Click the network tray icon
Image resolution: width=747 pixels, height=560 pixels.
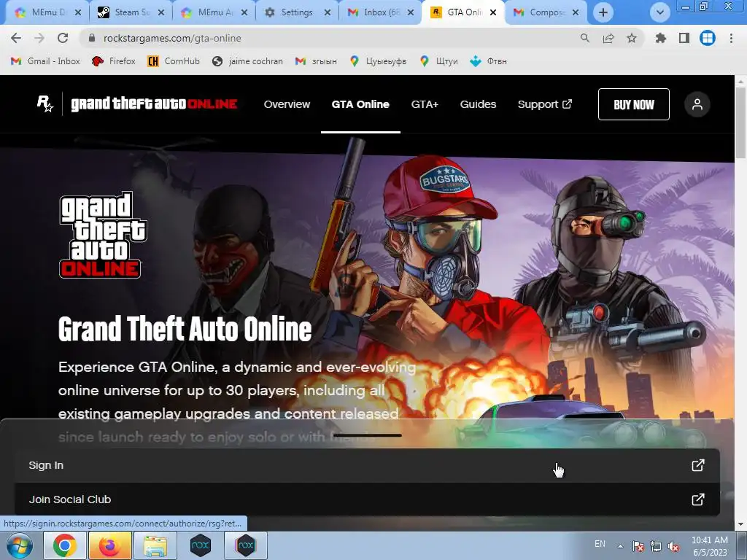coord(656,546)
